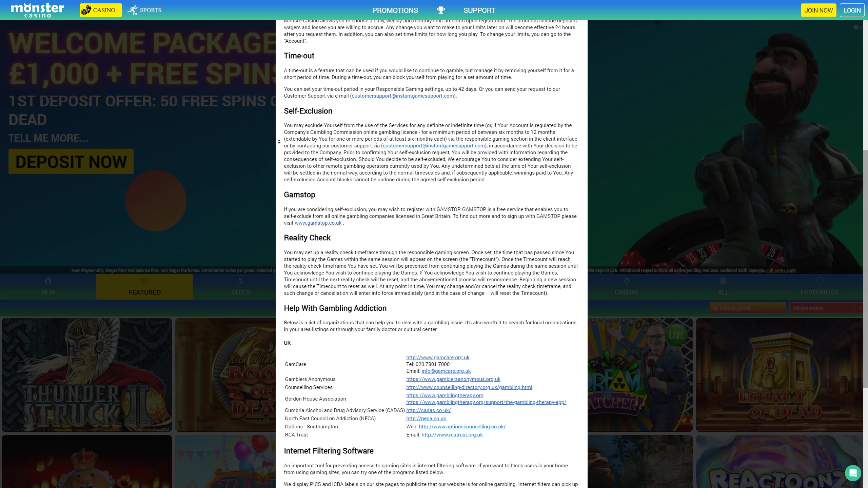The height and width of the screenshot is (488, 868).
Task: Click the Monster Casino logo
Action: pos(37,10)
